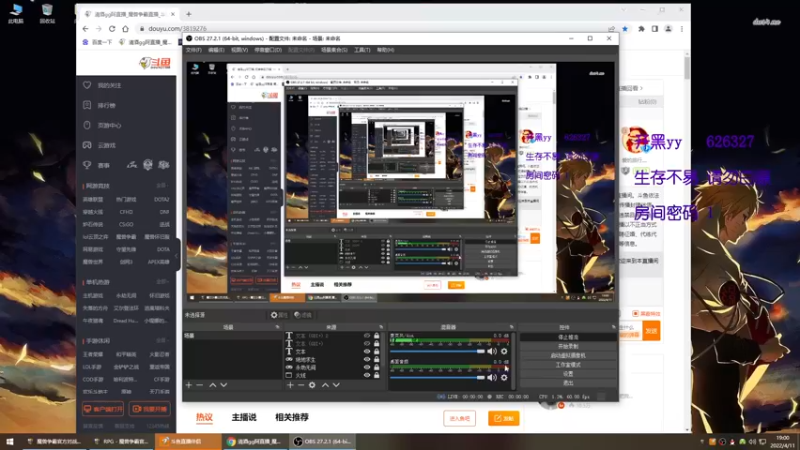Toggle visibility eye for 文本 source
The image size is (800, 450).
click(367, 352)
